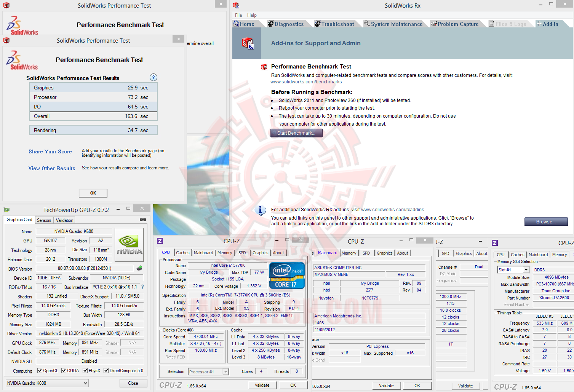Click the SolidWorks Rx title bar icon
Viewport: 574px width, 392px height.
point(236,5)
